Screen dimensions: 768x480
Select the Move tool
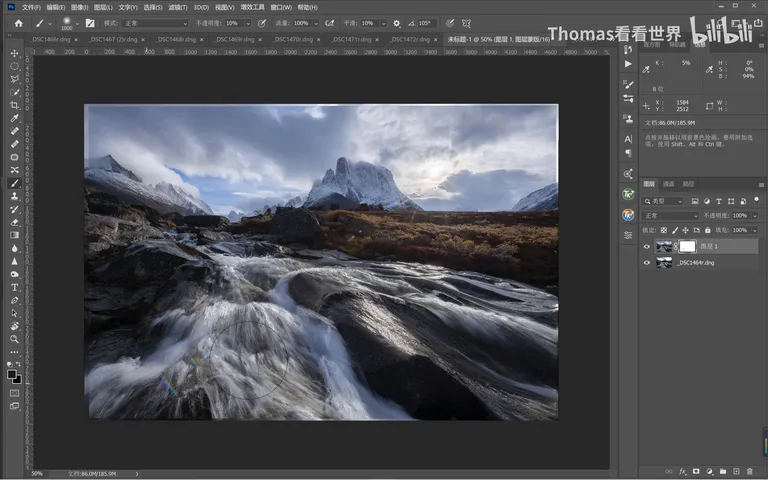pyautogui.click(x=14, y=53)
